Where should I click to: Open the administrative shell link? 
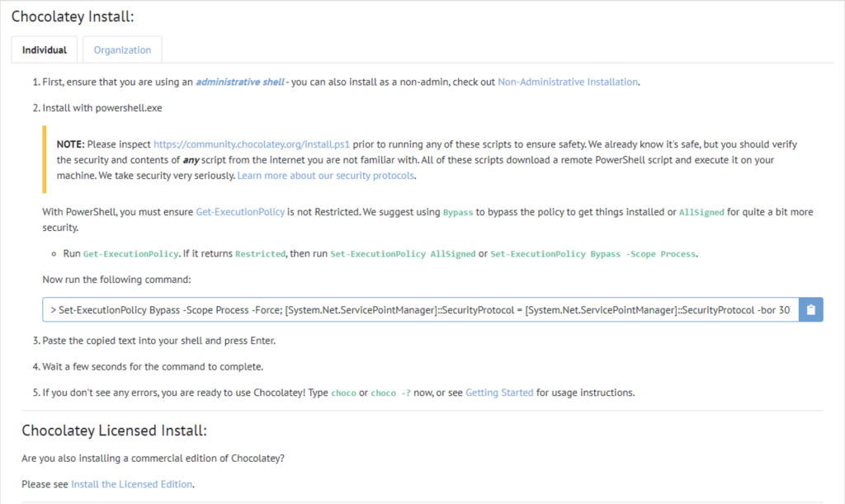tap(240, 82)
